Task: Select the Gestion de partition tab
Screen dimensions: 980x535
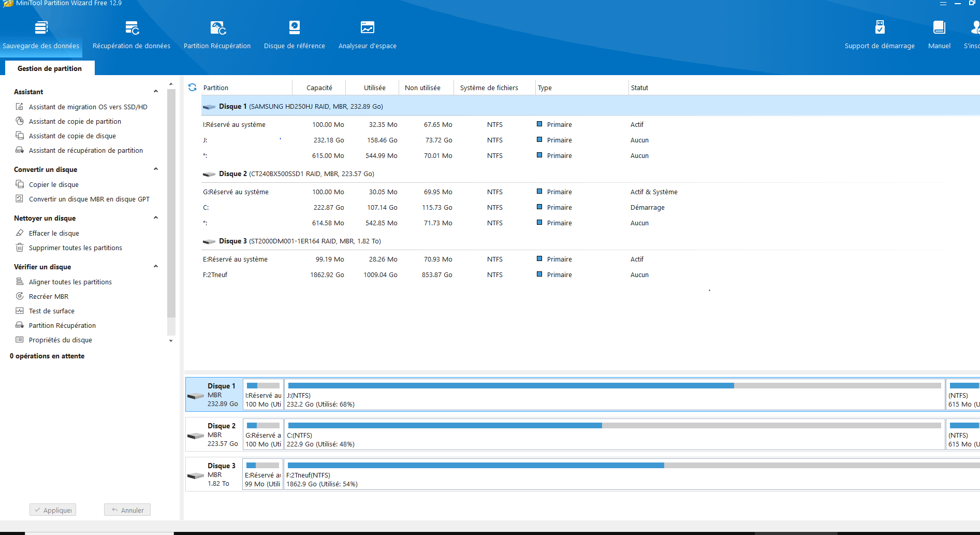Action: pos(50,68)
